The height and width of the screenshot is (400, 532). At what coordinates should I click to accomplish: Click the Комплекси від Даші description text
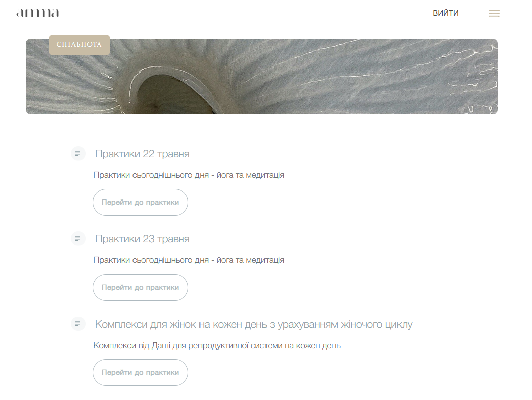(217, 346)
